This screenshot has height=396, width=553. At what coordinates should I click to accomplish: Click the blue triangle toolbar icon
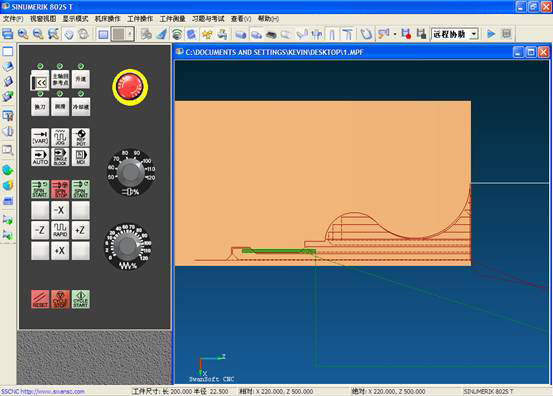[x=162, y=34]
